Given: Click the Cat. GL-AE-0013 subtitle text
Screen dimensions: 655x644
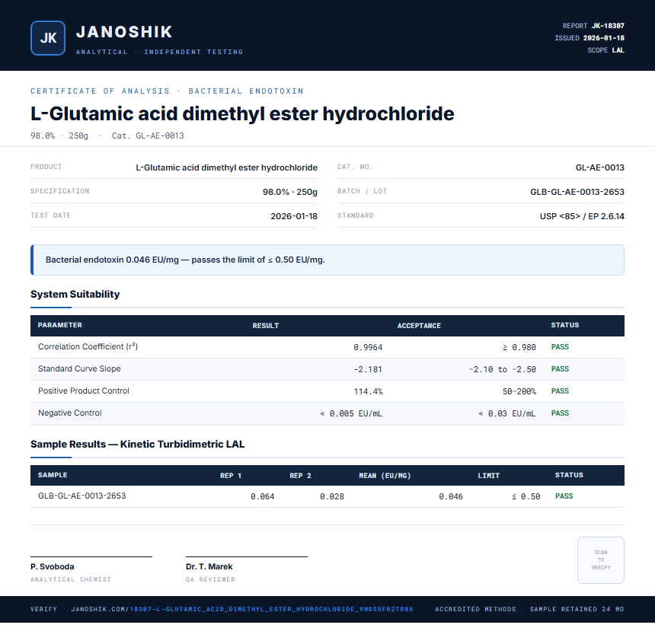Looking at the screenshot, I should click(x=148, y=135).
